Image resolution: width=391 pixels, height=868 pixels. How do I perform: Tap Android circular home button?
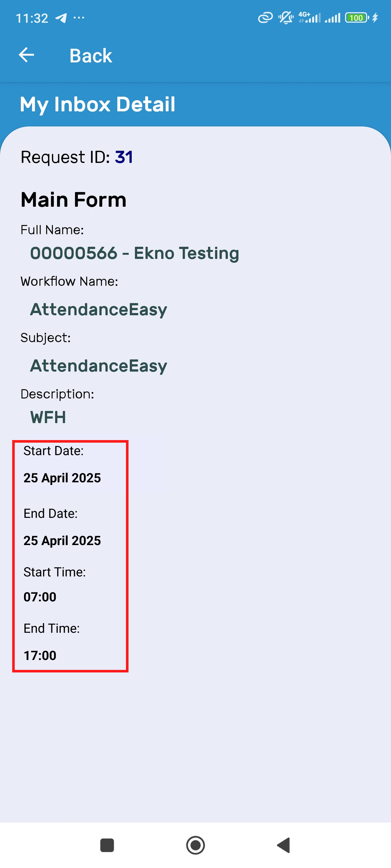pos(195,845)
